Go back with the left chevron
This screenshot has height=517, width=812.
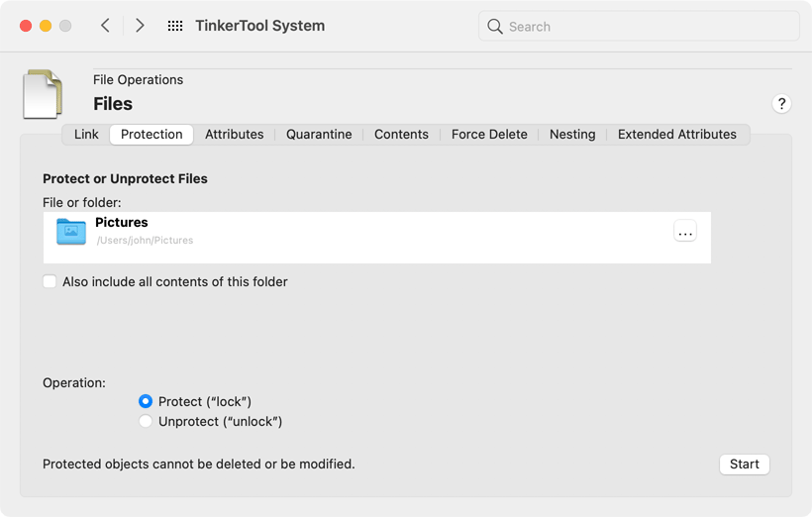pyautogui.click(x=105, y=26)
